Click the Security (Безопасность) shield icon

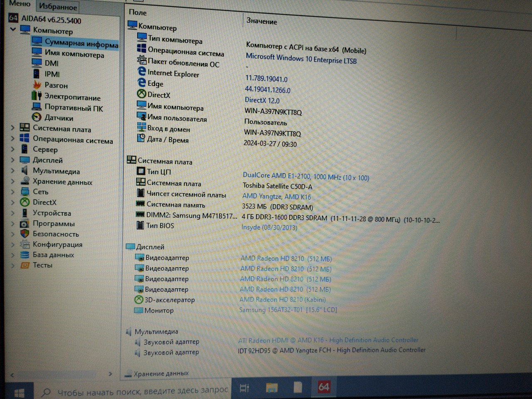coord(25,234)
